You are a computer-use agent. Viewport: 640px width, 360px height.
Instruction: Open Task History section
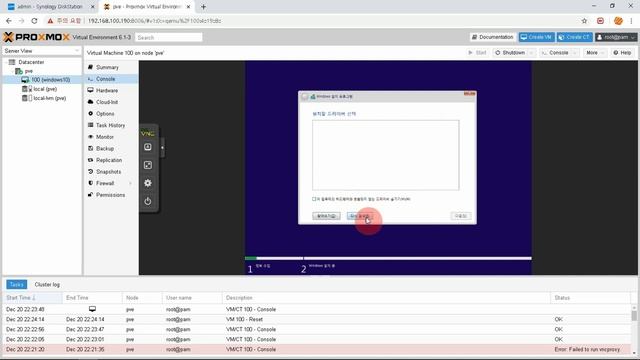point(110,125)
